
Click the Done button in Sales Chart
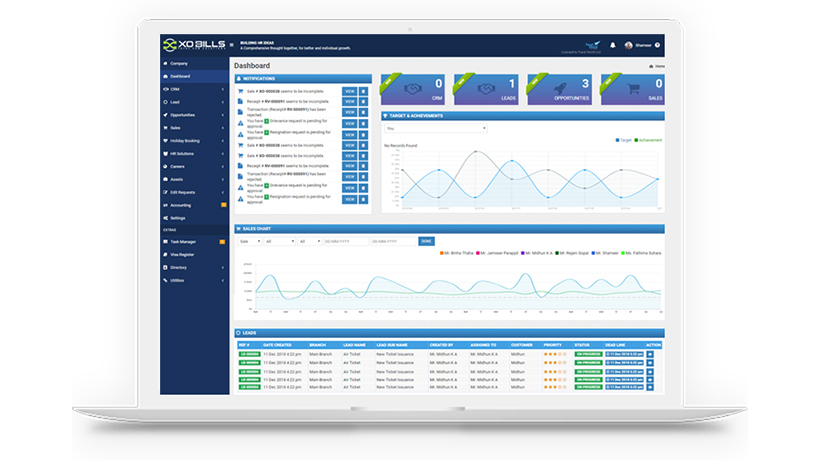[426, 241]
